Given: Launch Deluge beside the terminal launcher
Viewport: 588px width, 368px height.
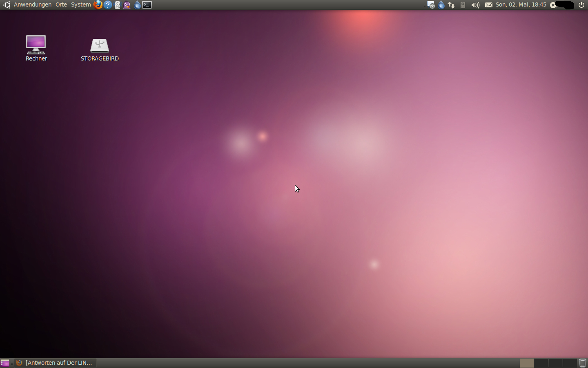Looking at the screenshot, I should [137, 5].
